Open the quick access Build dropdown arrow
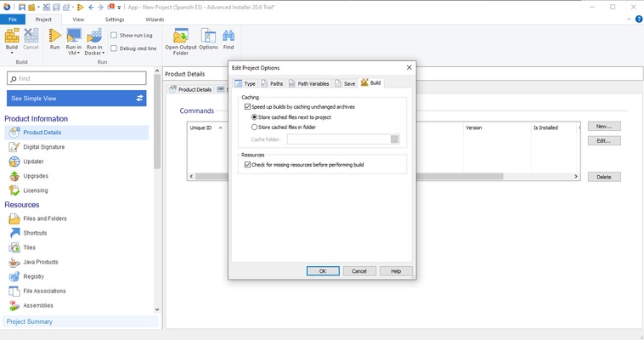The width and height of the screenshot is (644, 340). pos(38,7)
